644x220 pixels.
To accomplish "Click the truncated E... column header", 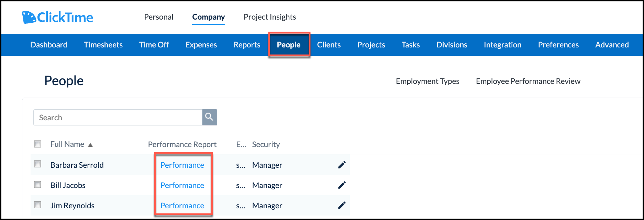I will [241, 144].
